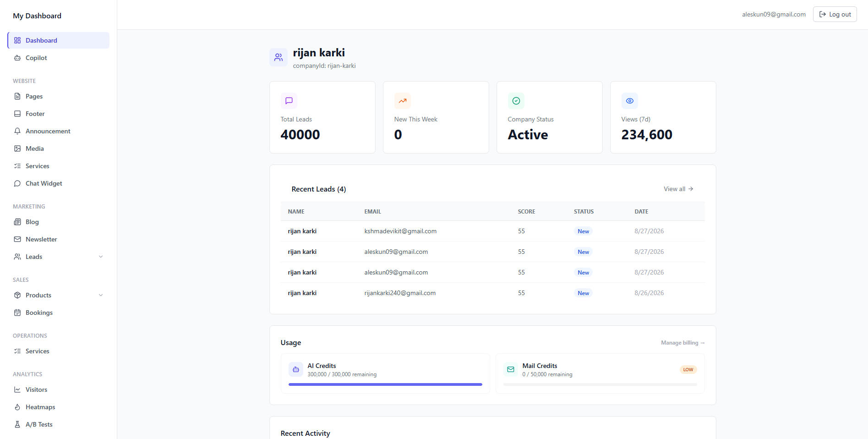Screen dimensions: 868x439
Task: Click the 300,000 / 300,000 remaining text
Action: 342,374
